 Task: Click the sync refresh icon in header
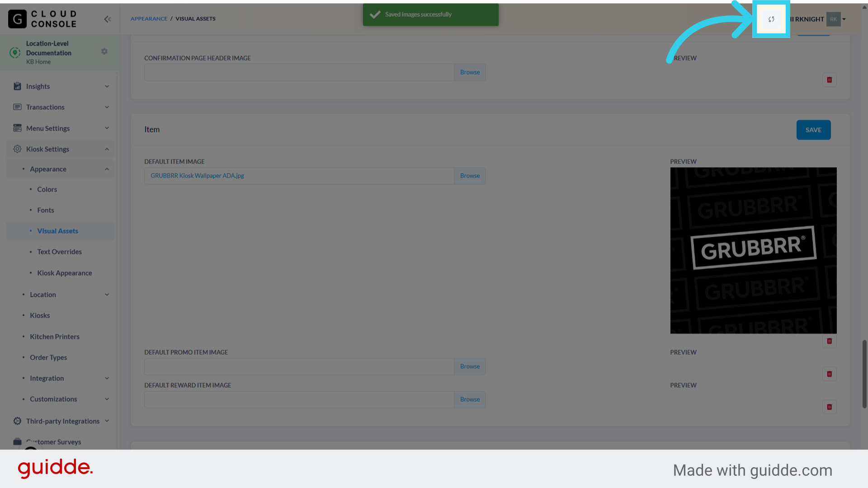[x=771, y=19]
